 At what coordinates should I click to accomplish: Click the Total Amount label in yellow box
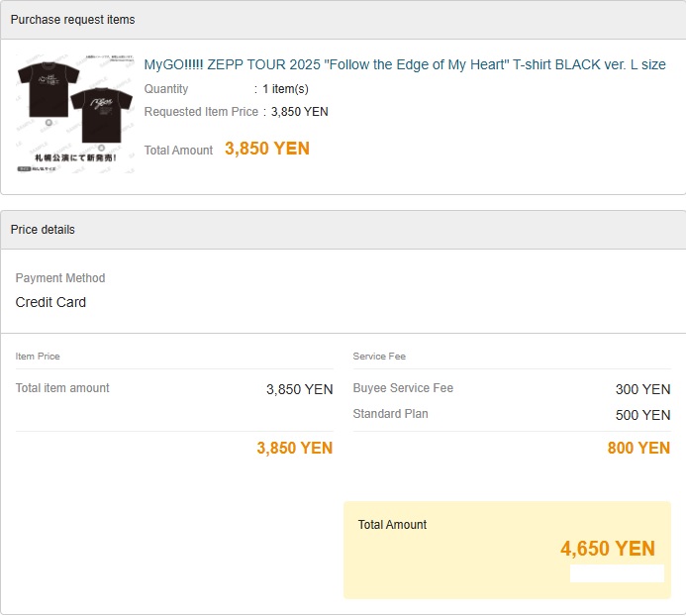392,525
